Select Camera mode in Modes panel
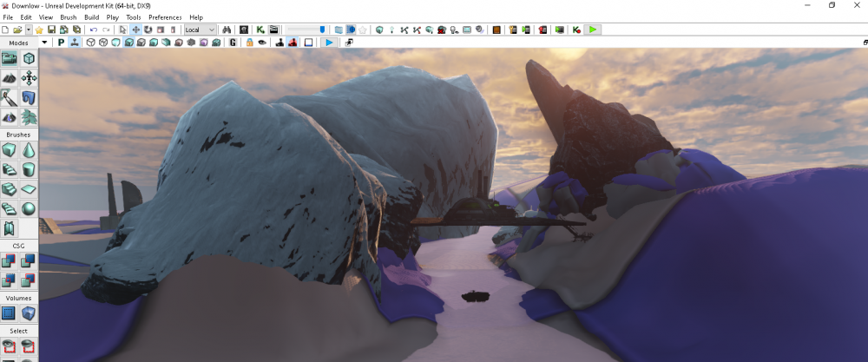Screen dimensions: 868x362 pos(10,58)
